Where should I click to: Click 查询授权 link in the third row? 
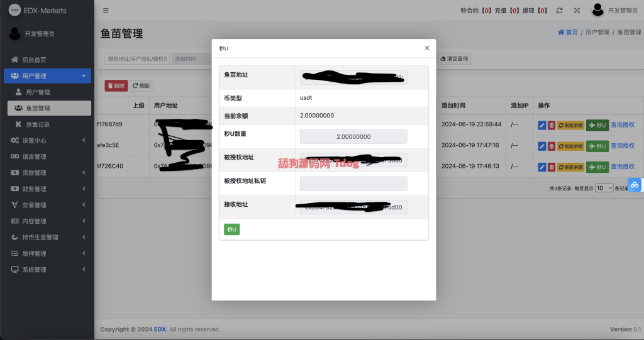tap(623, 167)
